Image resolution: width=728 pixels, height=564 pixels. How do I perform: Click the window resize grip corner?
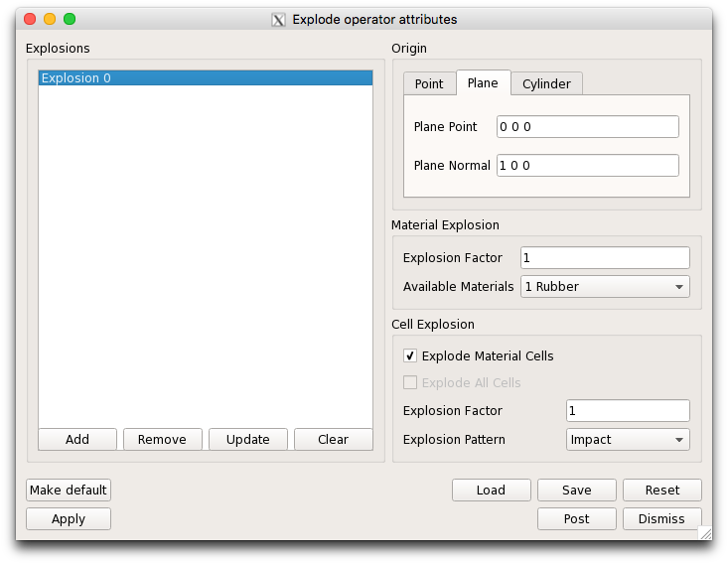point(705,533)
